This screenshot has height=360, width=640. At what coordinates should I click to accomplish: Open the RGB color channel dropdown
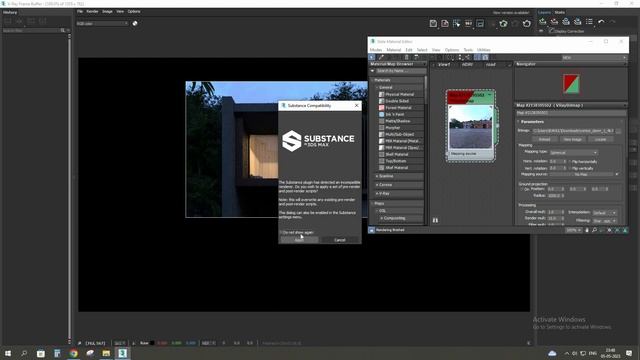(x=102, y=24)
